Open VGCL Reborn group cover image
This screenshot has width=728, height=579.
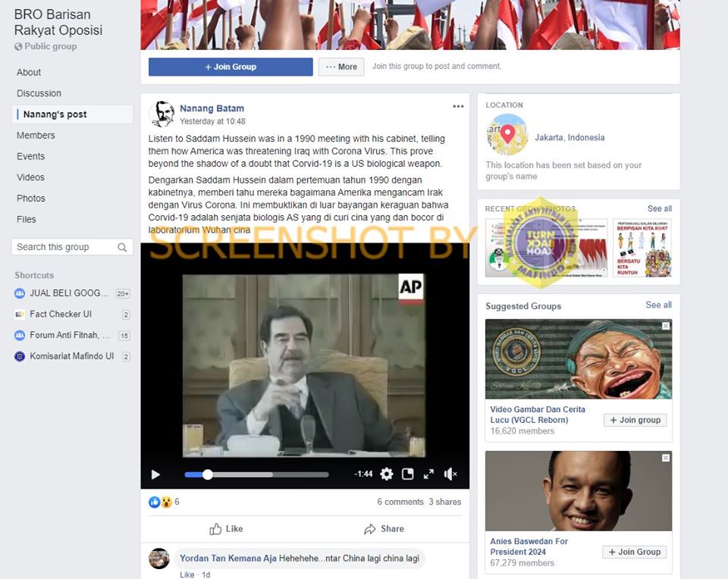pyautogui.click(x=579, y=359)
